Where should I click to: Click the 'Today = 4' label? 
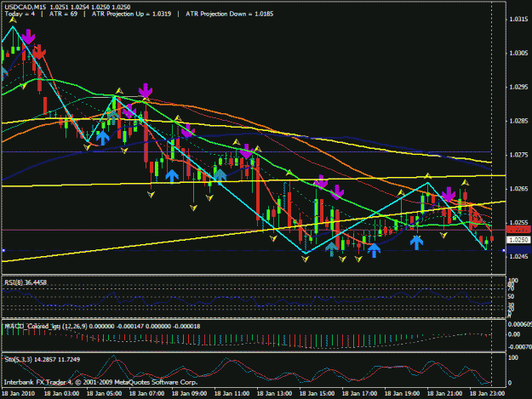pyautogui.click(x=20, y=14)
